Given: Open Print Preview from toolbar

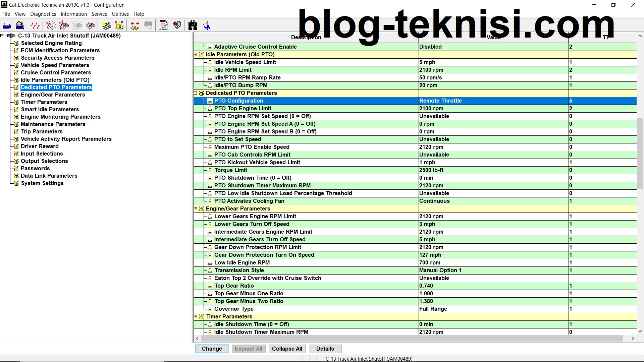Looking at the screenshot, I should coord(20,25).
